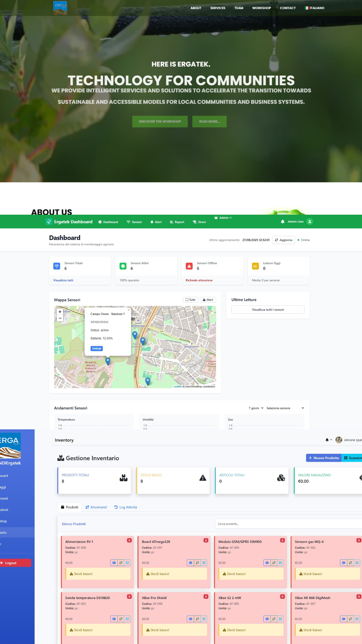This screenshot has height=644, width=362.
Task: Click the boxes icon on Prodotti Totali card
Action: pos(123,478)
